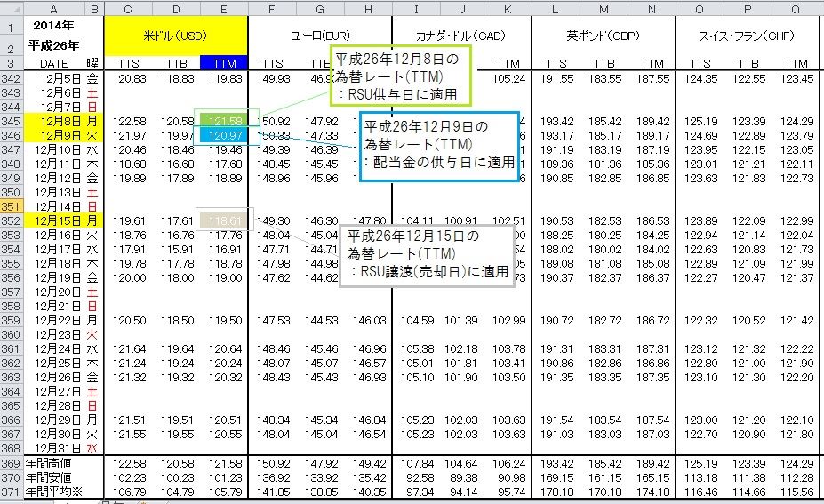Click CAD TTS value 104.59 on 12月22日
Screen dimensions: 824x504
(x=417, y=320)
